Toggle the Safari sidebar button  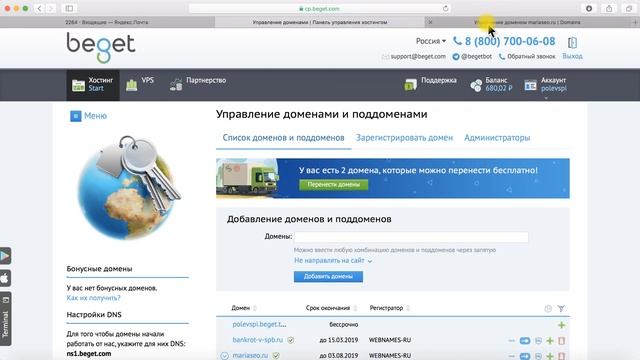[69, 8]
